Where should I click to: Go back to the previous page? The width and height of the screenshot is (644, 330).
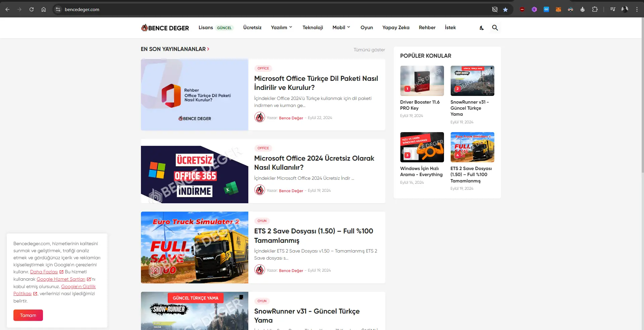pos(7,9)
